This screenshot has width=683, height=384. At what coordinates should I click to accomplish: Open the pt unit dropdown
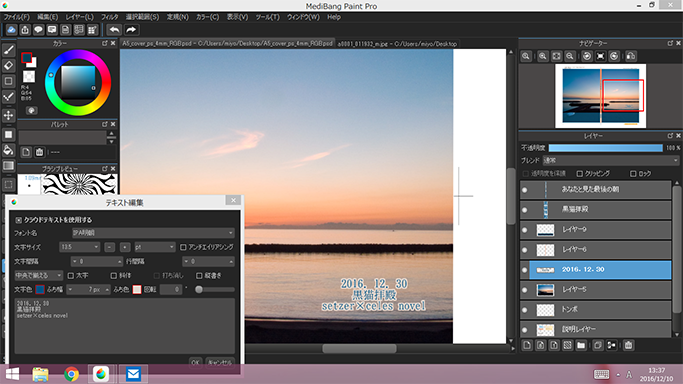pyautogui.click(x=155, y=247)
